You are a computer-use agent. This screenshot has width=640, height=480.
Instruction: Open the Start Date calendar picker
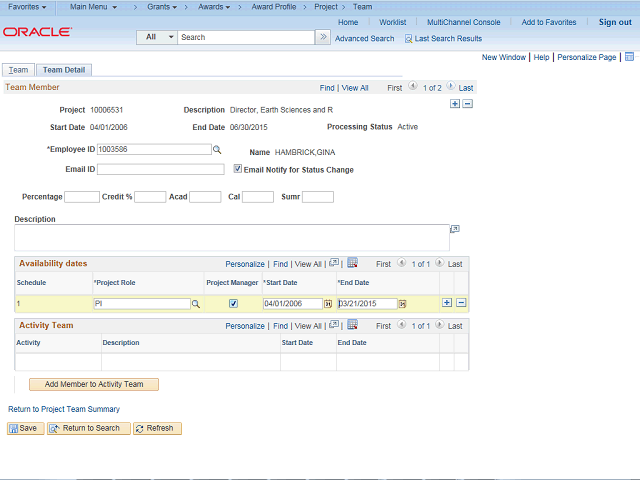pos(328,303)
